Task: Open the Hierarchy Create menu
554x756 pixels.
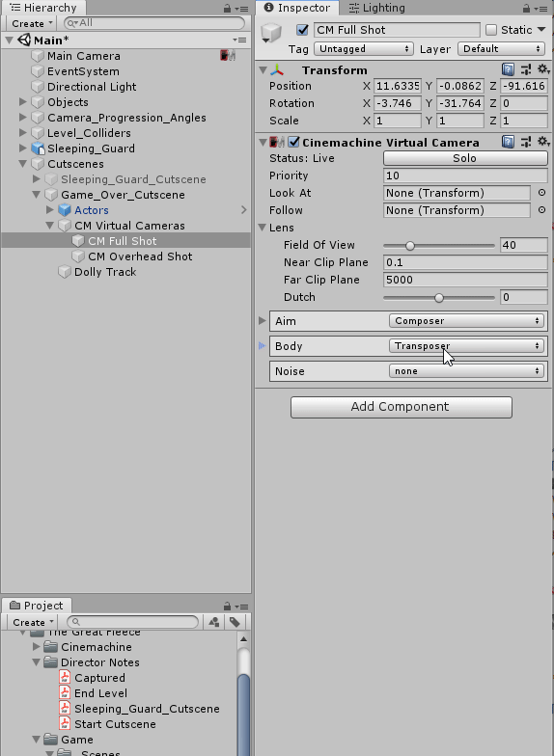Action: pos(31,23)
